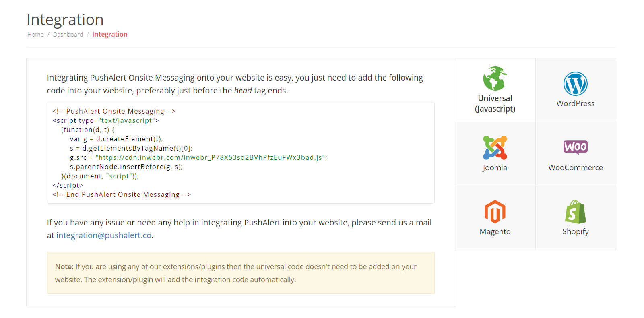Select the Magento logo icon

pyautogui.click(x=495, y=212)
